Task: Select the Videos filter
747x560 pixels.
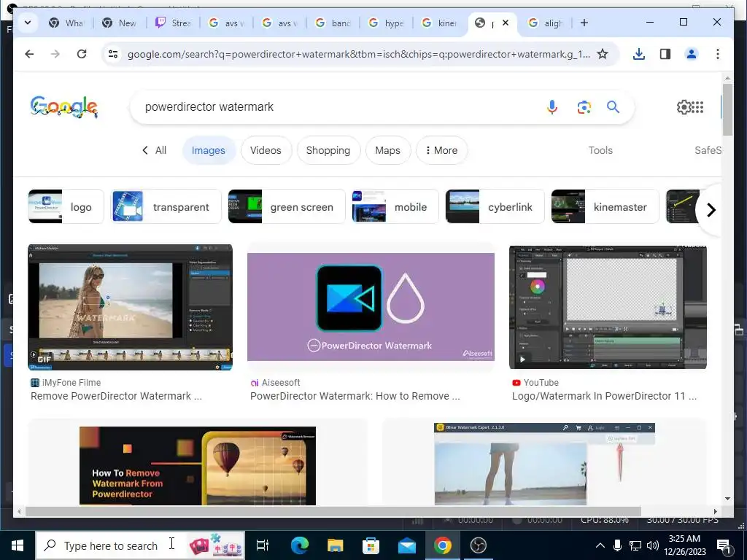Action: (x=266, y=150)
